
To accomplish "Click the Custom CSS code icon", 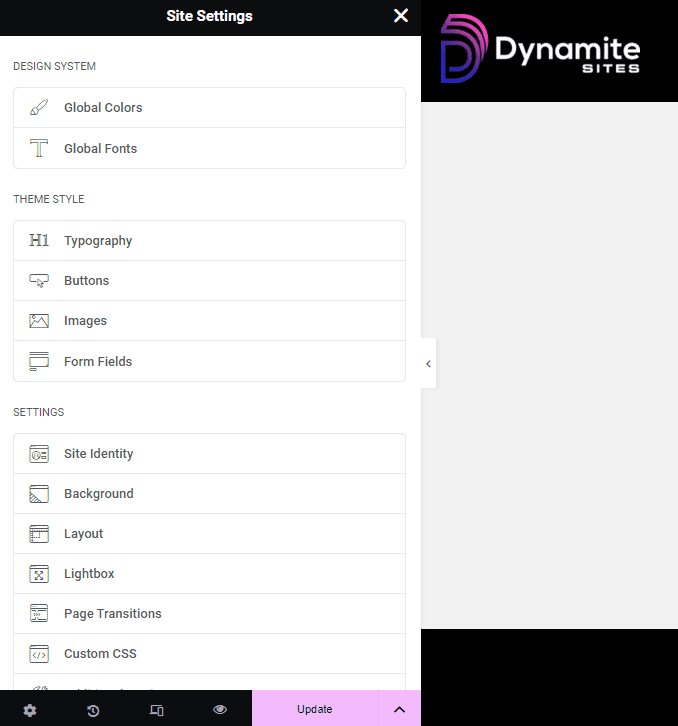I will tap(39, 654).
